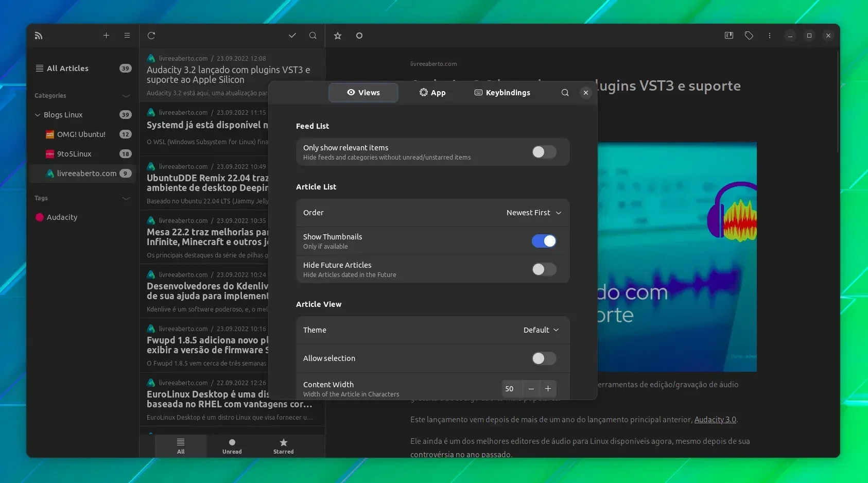
Task: Toggle Only show relevant items switch
Action: (x=544, y=152)
